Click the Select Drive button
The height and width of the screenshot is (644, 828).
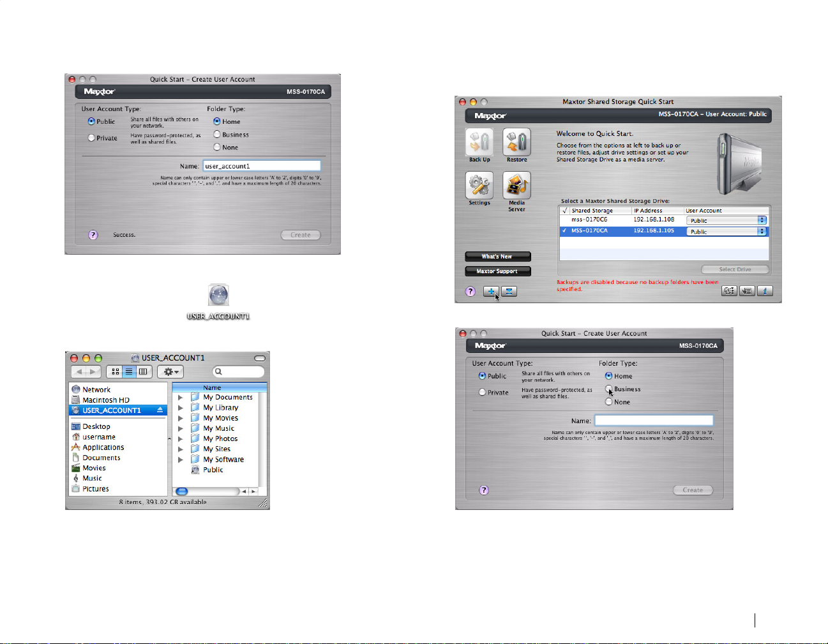point(735,269)
